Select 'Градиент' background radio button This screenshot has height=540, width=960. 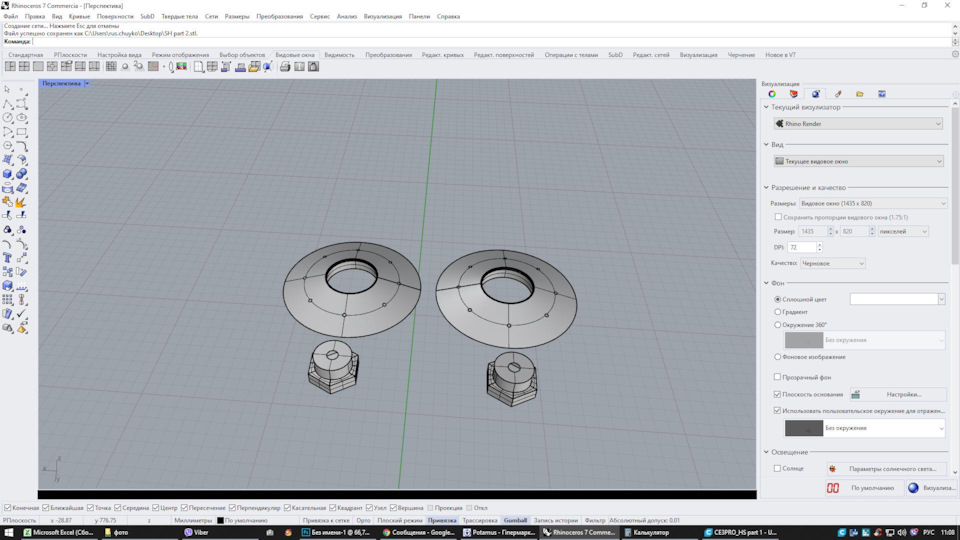point(778,312)
